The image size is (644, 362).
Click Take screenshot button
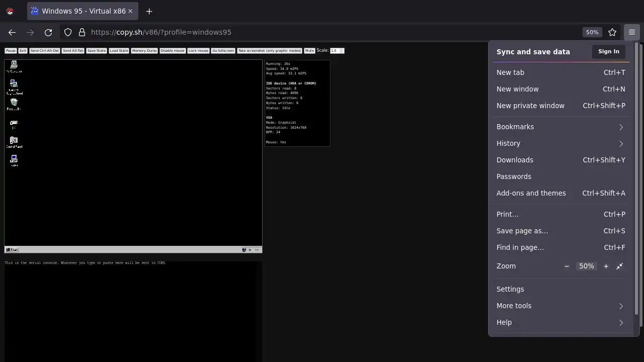(270, 51)
